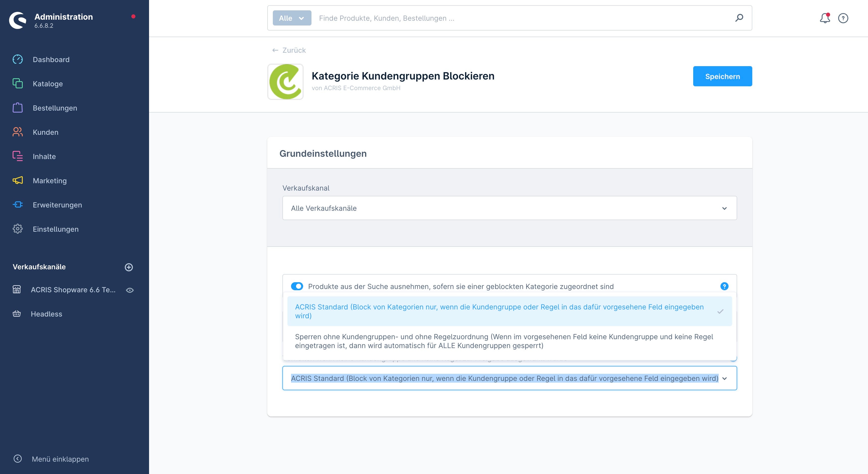Click the ACRIS plugin logo thumbnail
Screen dimensions: 868x474
point(285,82)
